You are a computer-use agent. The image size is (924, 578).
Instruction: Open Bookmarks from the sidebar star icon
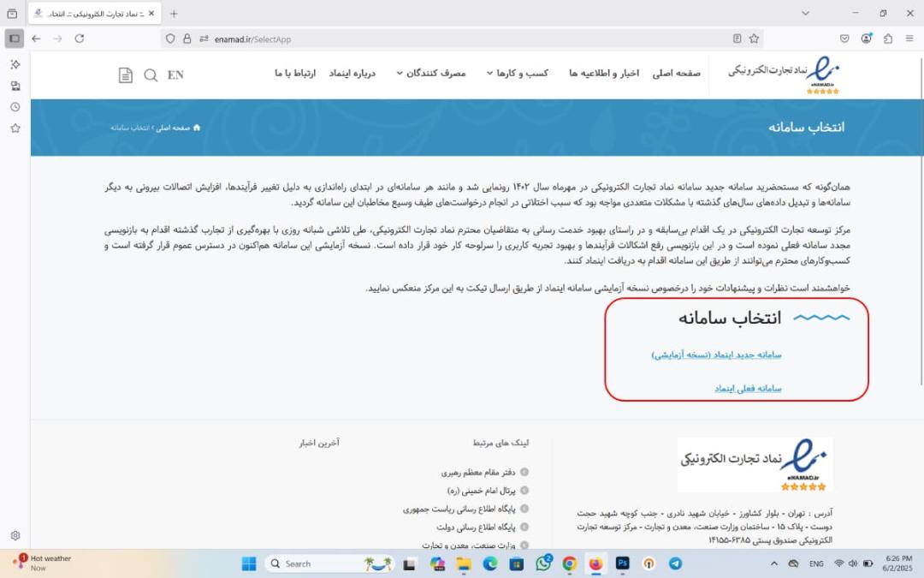coord(15,128)
